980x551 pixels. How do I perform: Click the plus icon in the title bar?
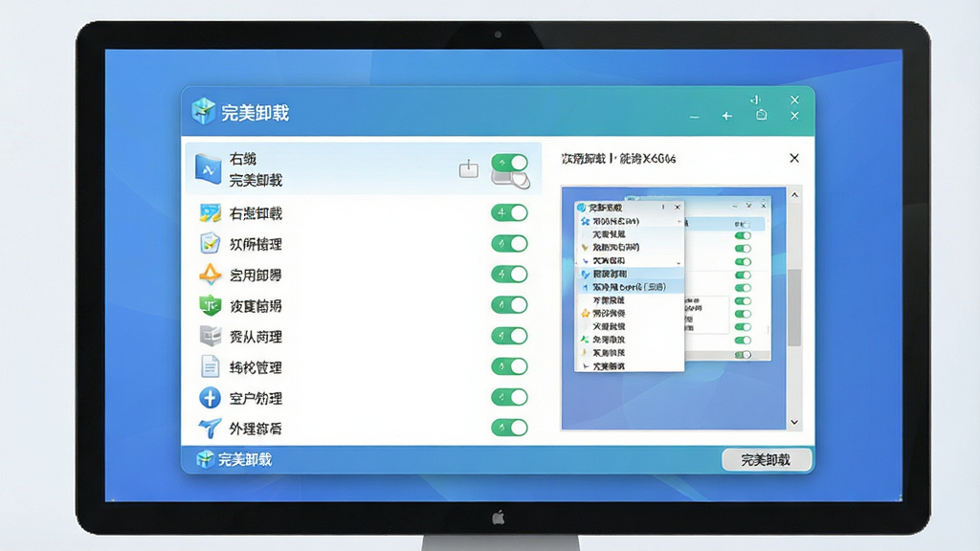click(x=727, y=116)
